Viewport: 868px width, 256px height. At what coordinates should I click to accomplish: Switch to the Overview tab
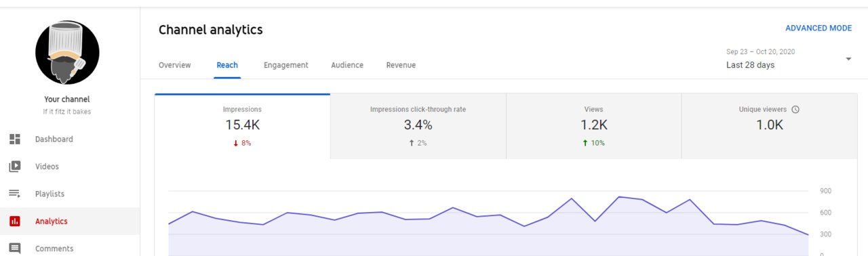175,65
